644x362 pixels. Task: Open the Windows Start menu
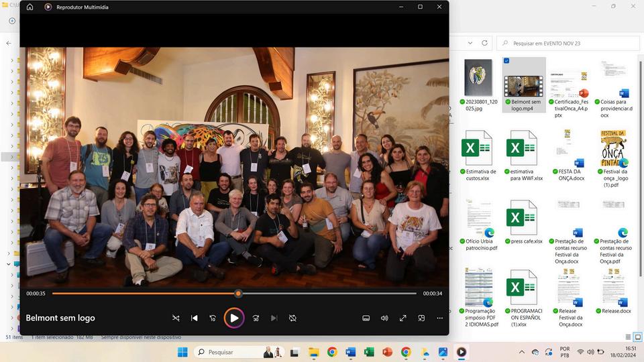(182, 352)
